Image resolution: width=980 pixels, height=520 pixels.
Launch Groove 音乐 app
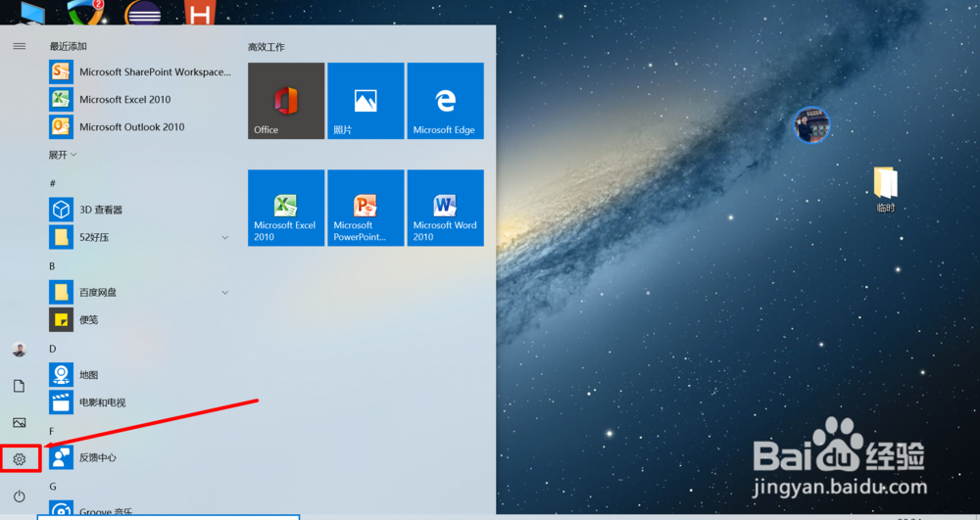tap(140, 507)
